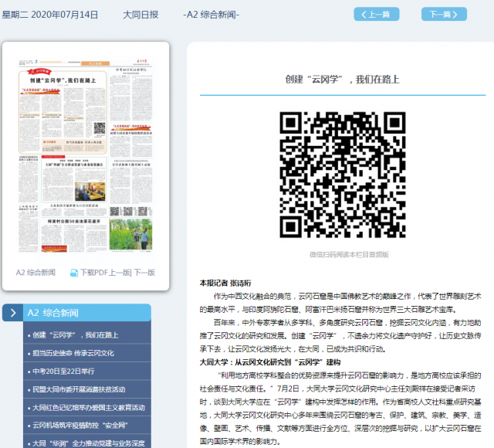This screenshot has width=494, height=448.
Task: Click small QR code in headline thumbnail article
Action: 100,128
